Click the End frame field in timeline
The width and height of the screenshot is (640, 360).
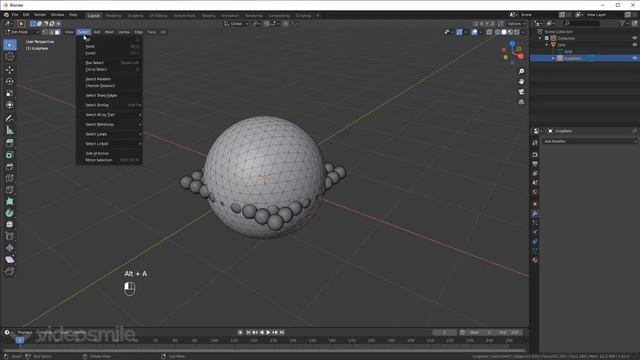[510, 332]
